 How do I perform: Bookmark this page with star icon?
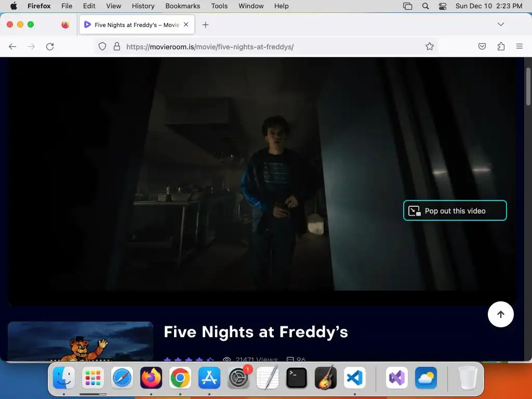pyautogui.click(x=430, y=46)
